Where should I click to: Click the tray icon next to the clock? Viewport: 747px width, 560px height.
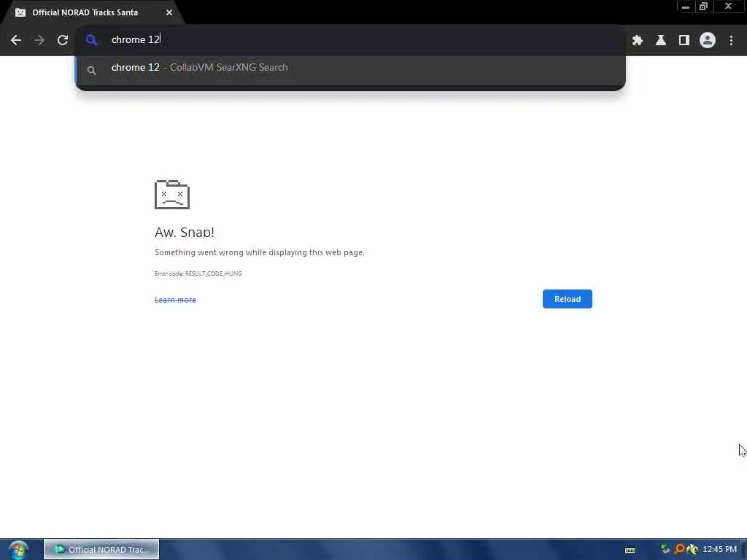[x=692, y=550]
